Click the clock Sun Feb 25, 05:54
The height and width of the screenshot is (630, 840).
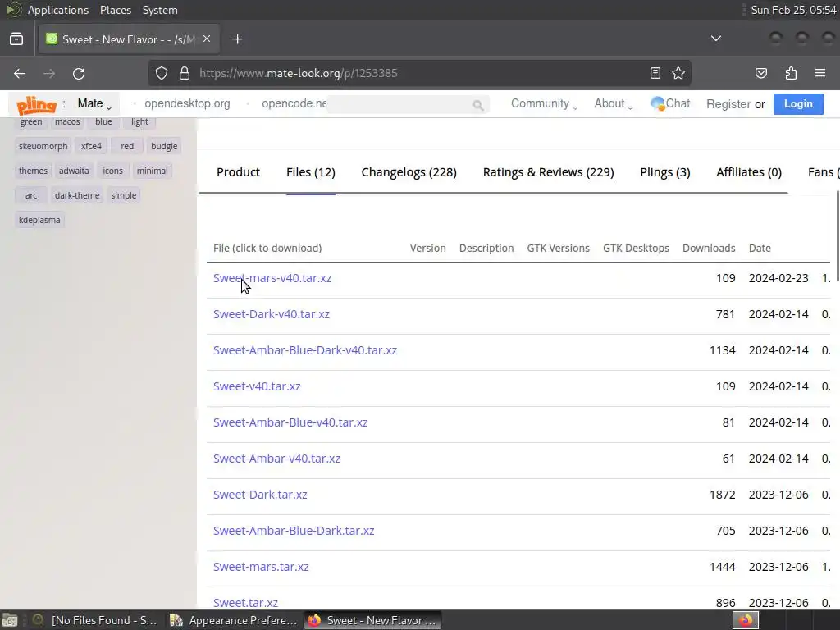coord(793,10)
